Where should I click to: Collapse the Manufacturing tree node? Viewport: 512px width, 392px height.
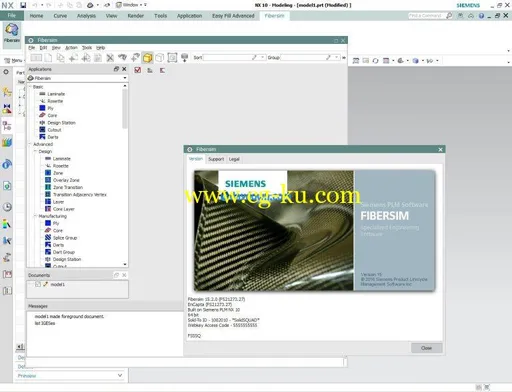click(35, 216)
